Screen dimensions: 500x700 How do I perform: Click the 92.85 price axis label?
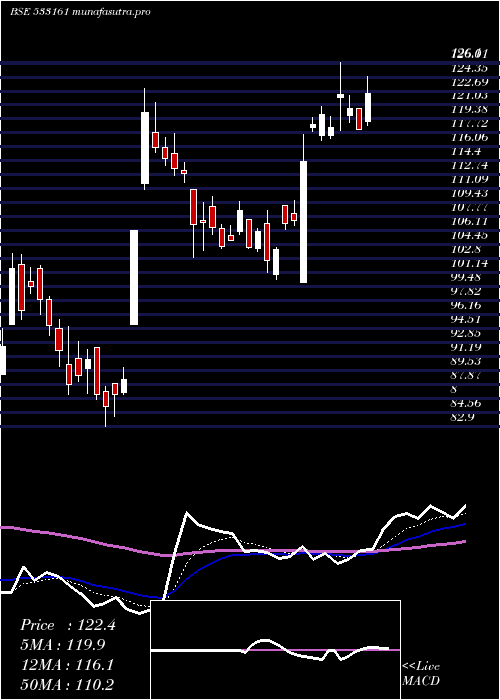466,333
